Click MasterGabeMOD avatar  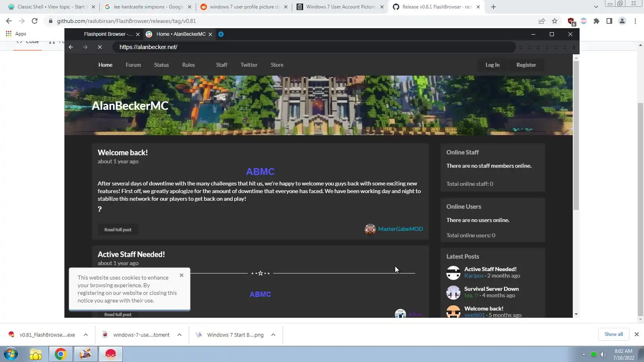click(x=370, y=229)
